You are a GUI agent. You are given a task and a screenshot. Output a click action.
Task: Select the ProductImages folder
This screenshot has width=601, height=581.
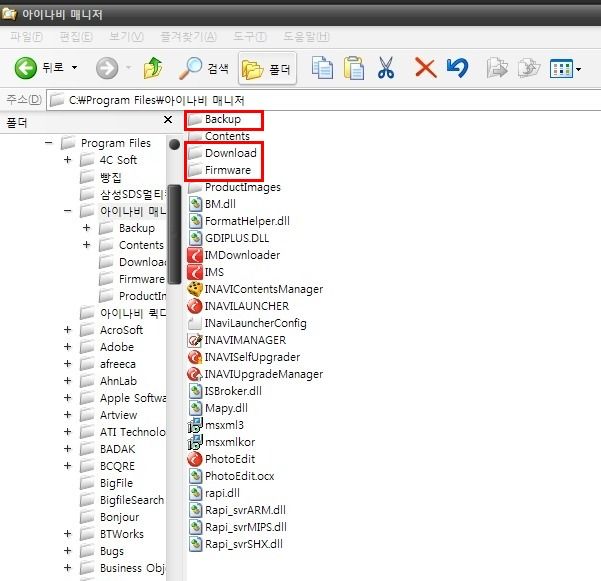[235, 187]
